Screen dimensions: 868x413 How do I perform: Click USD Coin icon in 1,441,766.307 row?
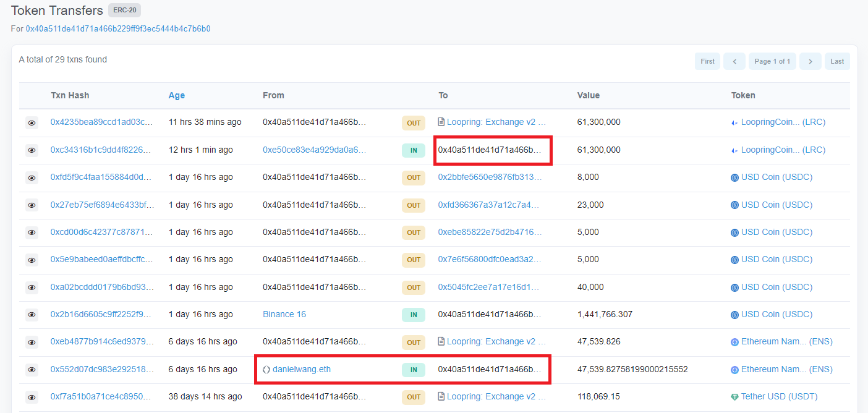(734, 315)
